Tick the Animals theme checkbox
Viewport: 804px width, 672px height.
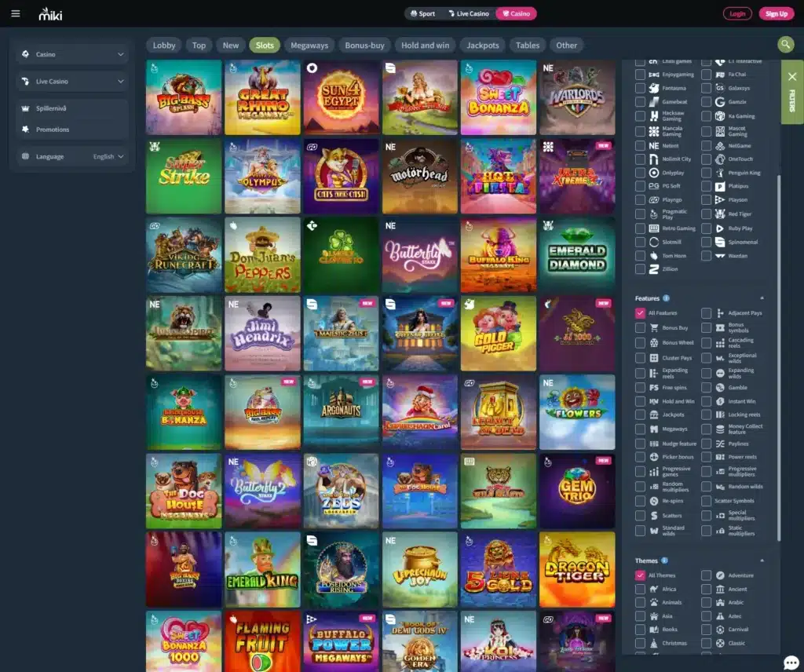640,603
